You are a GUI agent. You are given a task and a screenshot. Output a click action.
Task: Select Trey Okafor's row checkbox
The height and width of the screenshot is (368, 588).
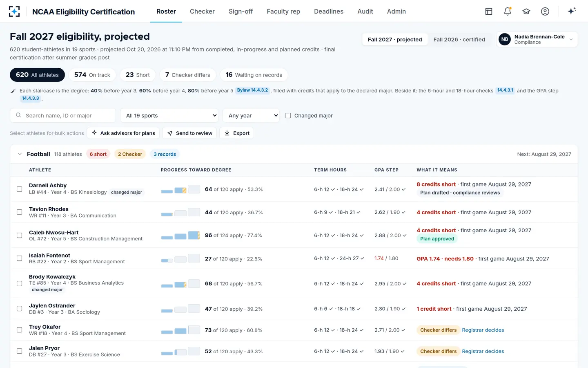point(19,330)
